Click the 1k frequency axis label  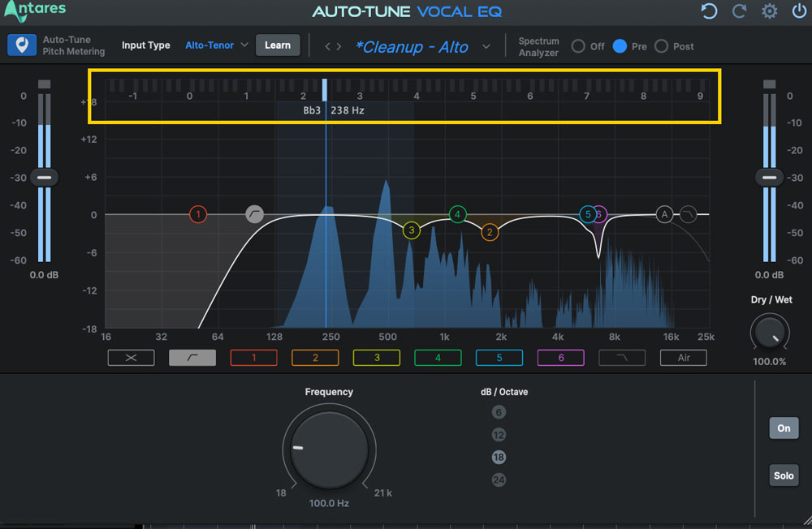(444, 337)
